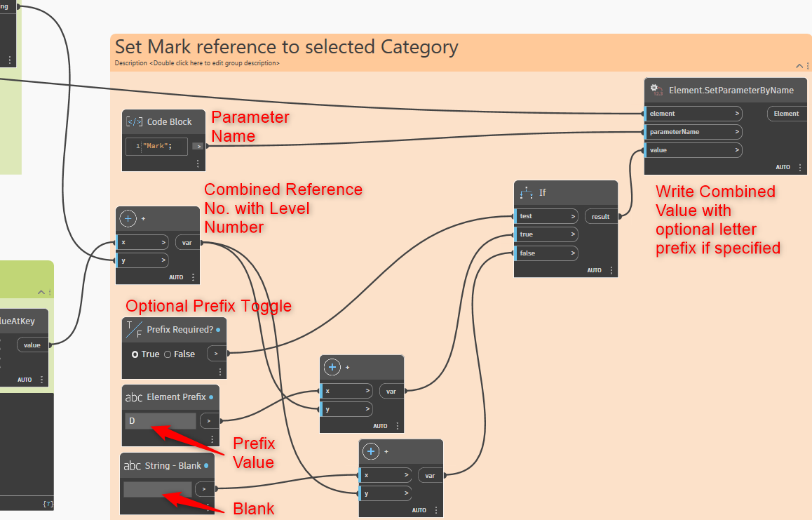Click the abc icon on Element Prefix node
This screenshot has width=812, height=520.
(x=133, y=396)
